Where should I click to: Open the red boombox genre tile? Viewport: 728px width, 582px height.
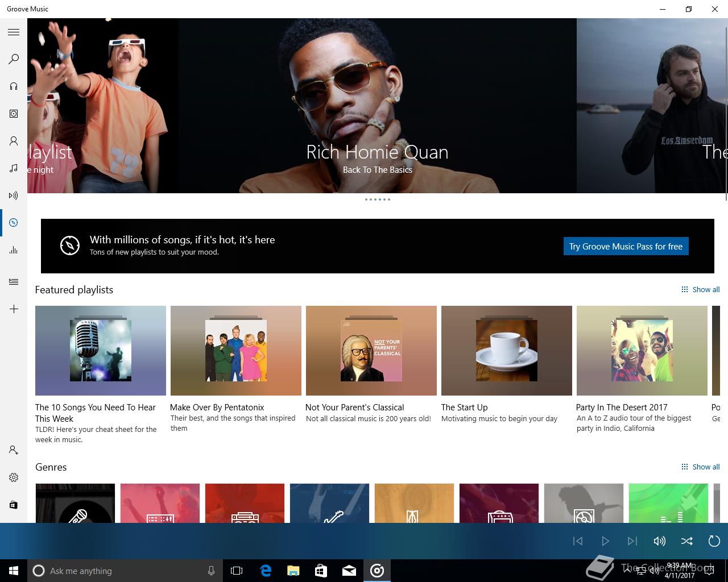[x=245, y=503]
